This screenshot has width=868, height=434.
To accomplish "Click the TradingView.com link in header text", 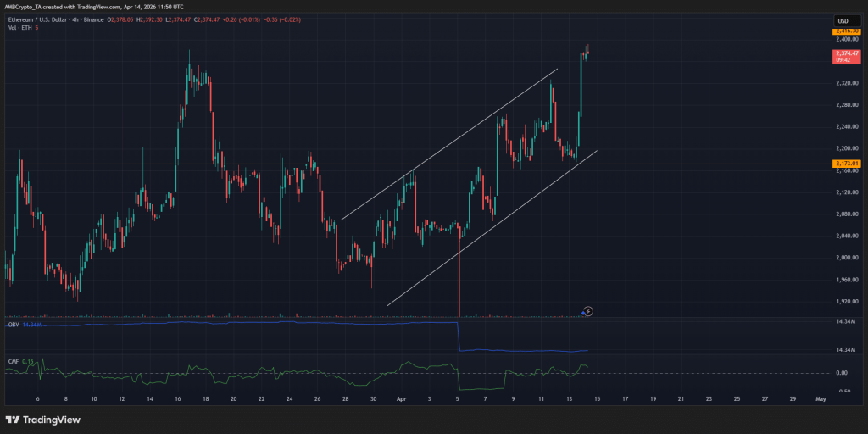I will tap(94, 7).
